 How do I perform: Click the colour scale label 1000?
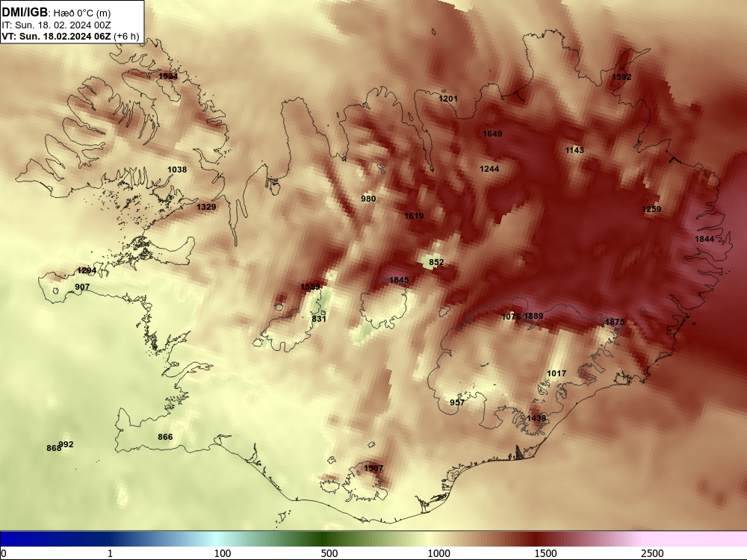point(438,553)
